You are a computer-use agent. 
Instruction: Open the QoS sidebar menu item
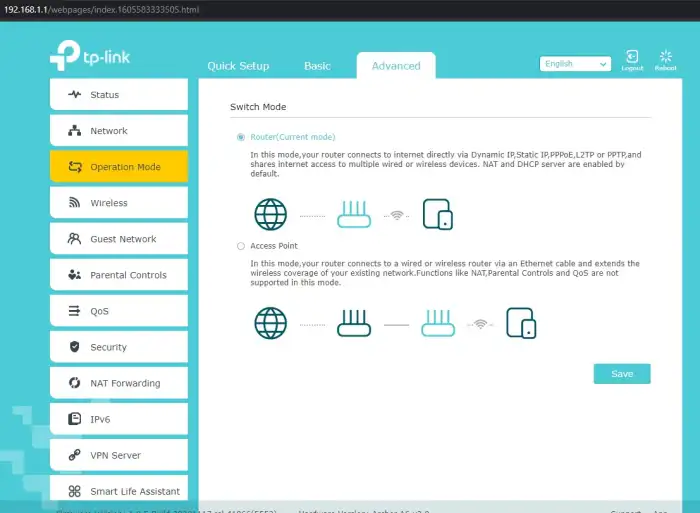click(x=100, y=311)
